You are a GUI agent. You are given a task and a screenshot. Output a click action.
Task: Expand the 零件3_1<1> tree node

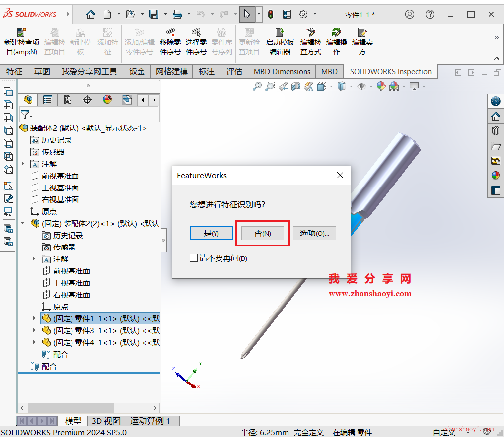[34, 330]
